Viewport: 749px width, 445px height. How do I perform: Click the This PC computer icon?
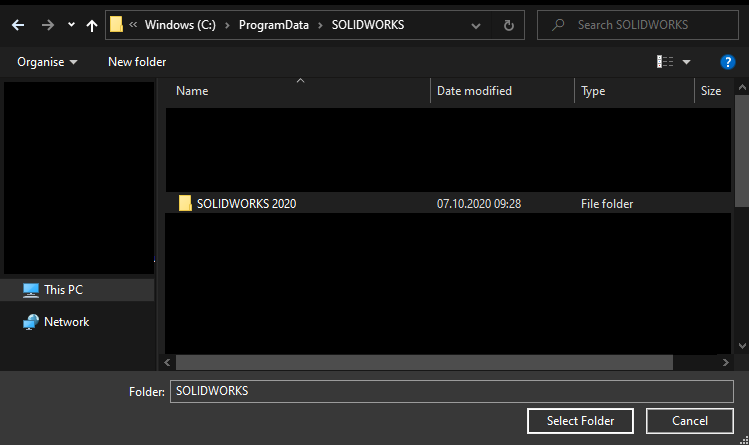pos(31,290)
